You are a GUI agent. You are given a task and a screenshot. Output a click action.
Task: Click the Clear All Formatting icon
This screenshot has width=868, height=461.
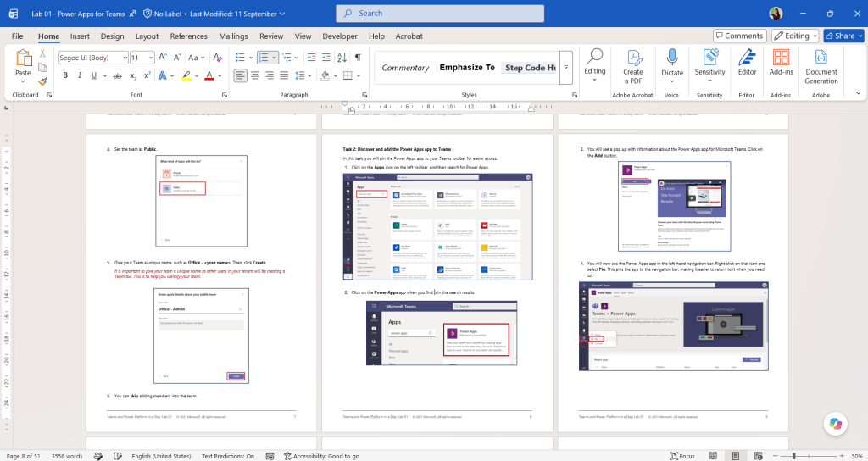pos(218,58)
